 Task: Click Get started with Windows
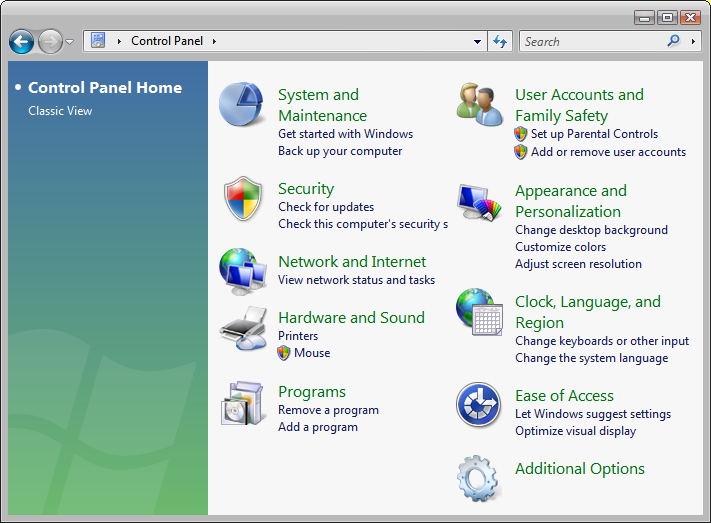tap(346, 134)
